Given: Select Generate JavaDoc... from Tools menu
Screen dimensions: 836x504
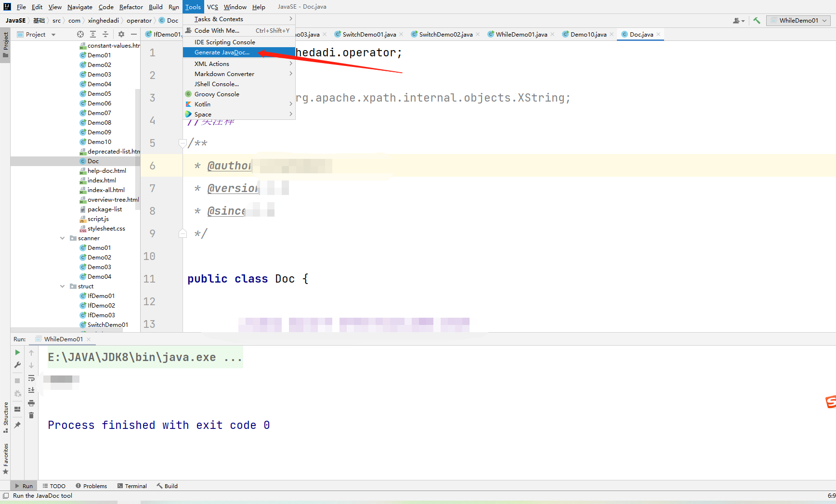Looking at the screenshot, I should [239, 52].
